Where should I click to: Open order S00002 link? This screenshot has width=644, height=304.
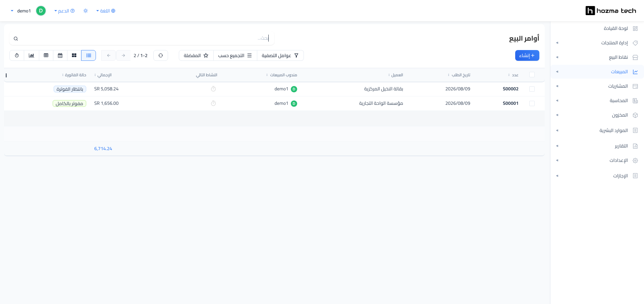pos(511,89)
